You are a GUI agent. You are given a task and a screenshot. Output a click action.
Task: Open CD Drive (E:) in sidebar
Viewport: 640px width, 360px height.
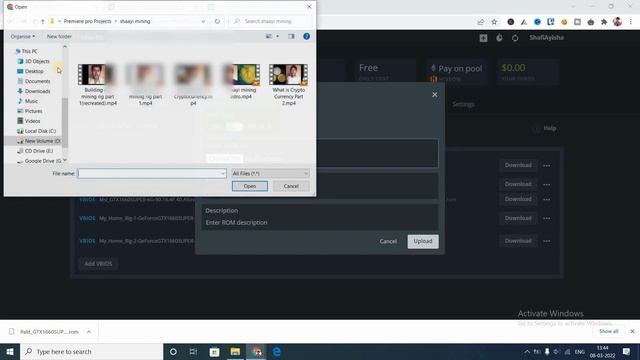click(x=38, y=151)
